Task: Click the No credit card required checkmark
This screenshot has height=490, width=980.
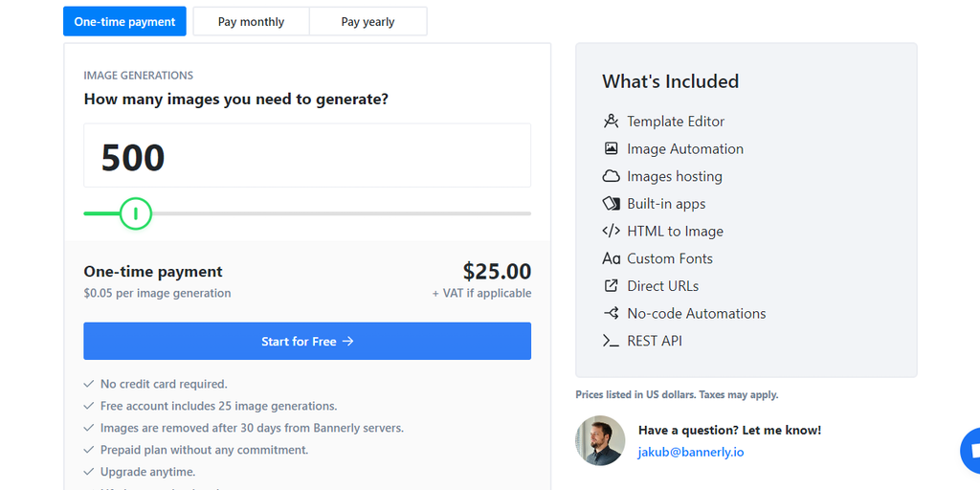Action: tap(89, 384)
